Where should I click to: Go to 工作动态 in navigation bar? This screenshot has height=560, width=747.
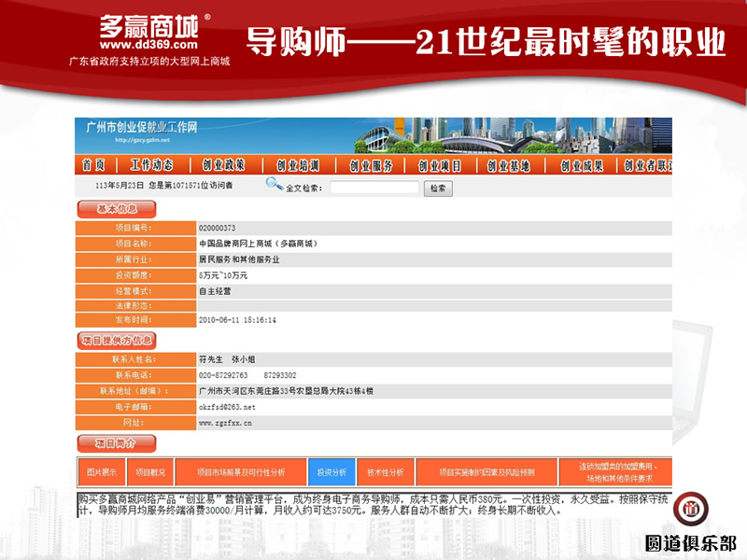click(151, 165)
